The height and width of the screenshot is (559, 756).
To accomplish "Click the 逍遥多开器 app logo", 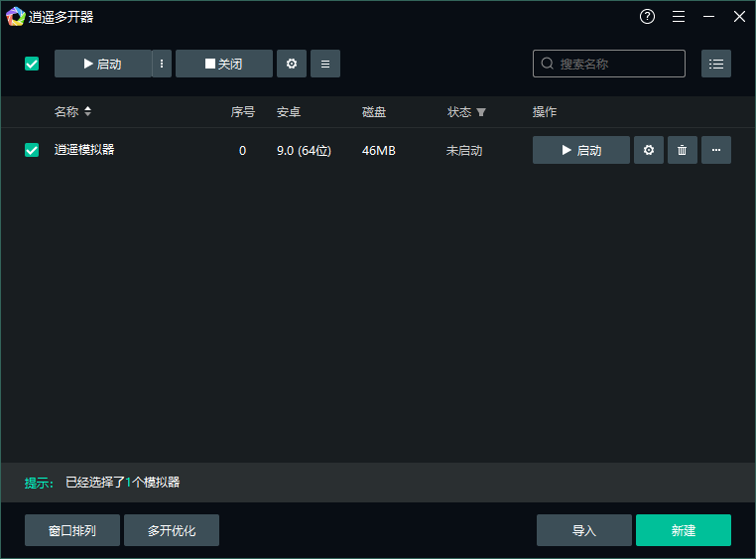I will click(x=15, y=17).
